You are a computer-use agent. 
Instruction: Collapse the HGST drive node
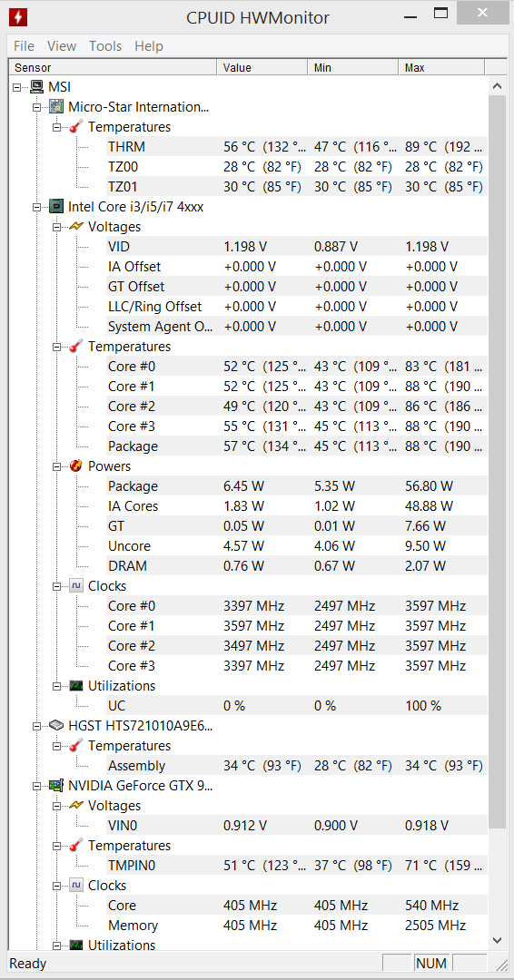click(37, 726)
